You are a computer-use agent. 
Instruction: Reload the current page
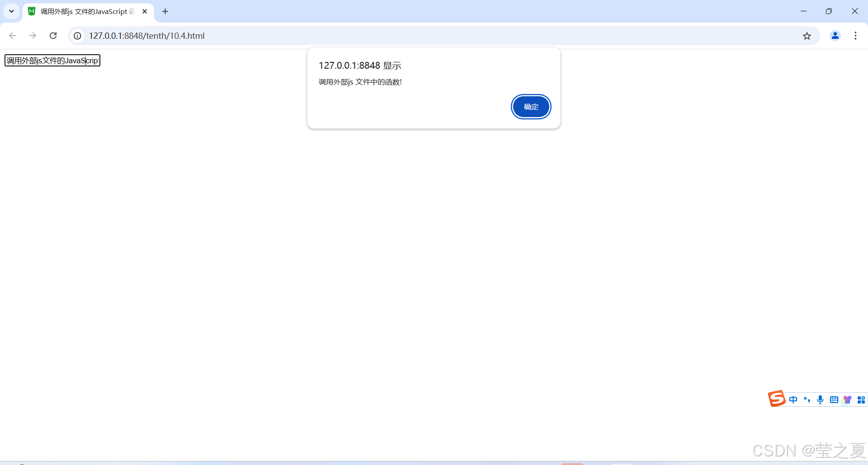[53, 36]
